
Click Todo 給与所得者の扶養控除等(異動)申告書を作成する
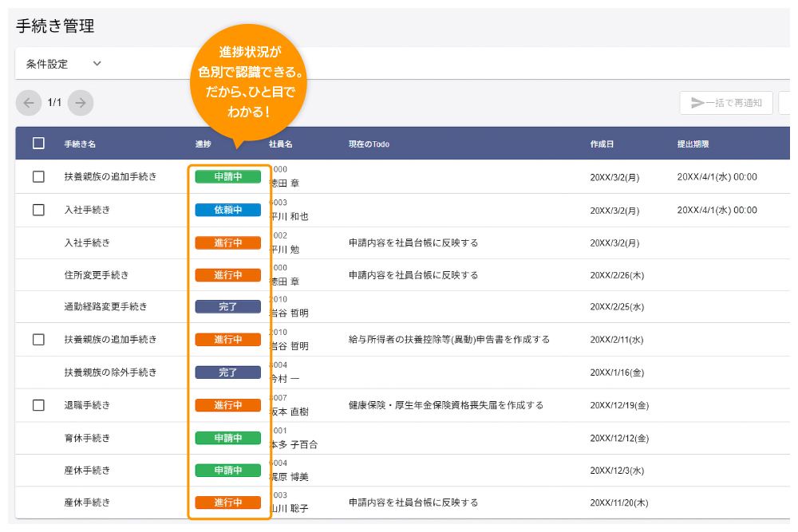[x=448, y=339]
